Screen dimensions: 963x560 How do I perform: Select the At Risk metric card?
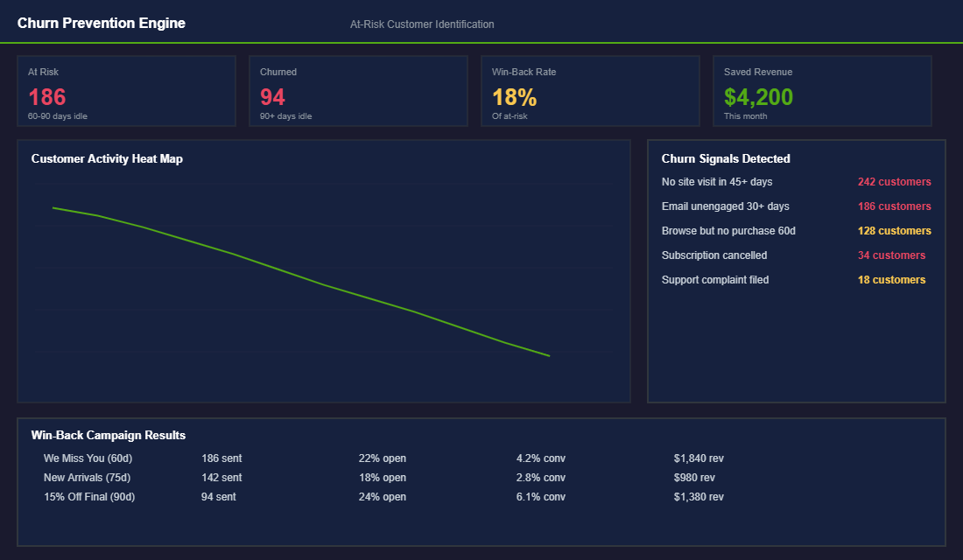click(126, 90)
